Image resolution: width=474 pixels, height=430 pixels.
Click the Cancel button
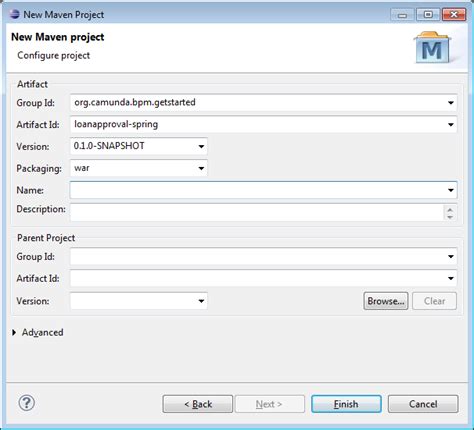(x=423, y=404)
